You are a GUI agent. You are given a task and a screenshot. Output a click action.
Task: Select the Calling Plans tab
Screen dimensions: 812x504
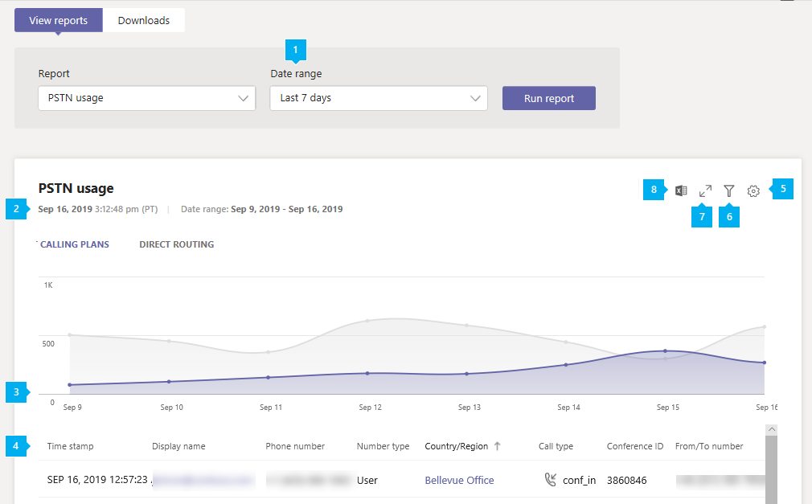click(x=75, y=244)
